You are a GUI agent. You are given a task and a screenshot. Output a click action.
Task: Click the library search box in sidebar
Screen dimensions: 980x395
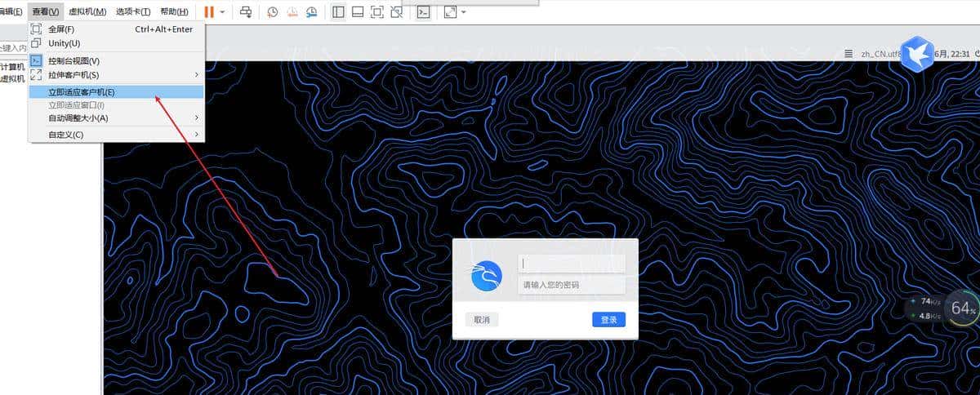[x=13, y=48]
